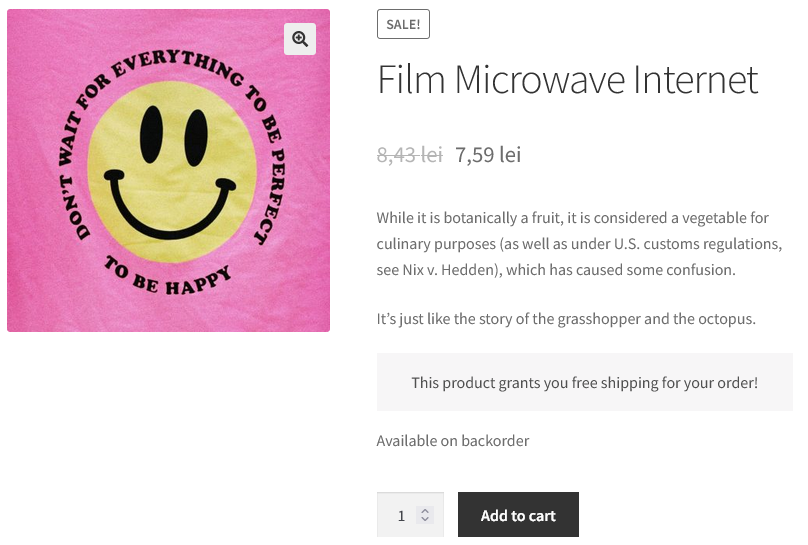Click the crossed-out 8,43 lei price
The height and width of the screenshot is (545, 808).
click(409, 155)
